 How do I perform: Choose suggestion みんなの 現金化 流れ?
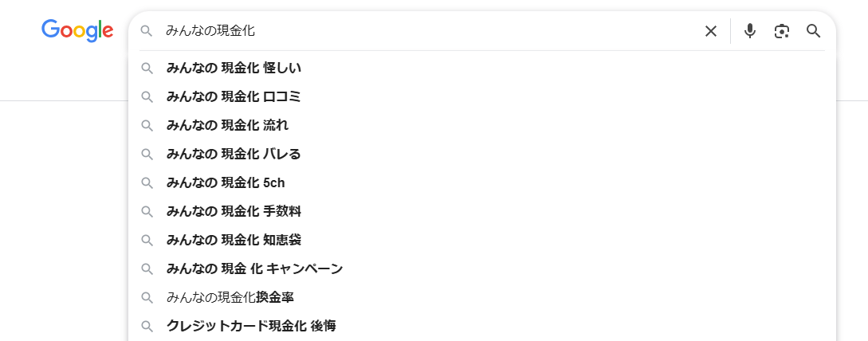[227, 126]
